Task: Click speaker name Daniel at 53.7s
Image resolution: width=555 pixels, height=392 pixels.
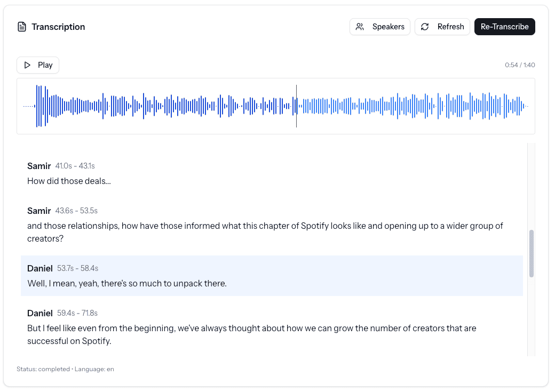Action: [40, 268]
